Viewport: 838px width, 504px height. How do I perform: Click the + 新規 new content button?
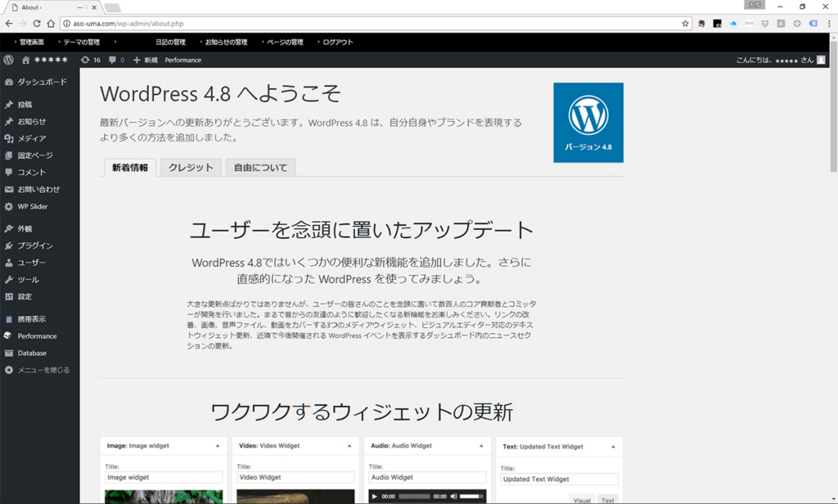click(x=146, y=60)
